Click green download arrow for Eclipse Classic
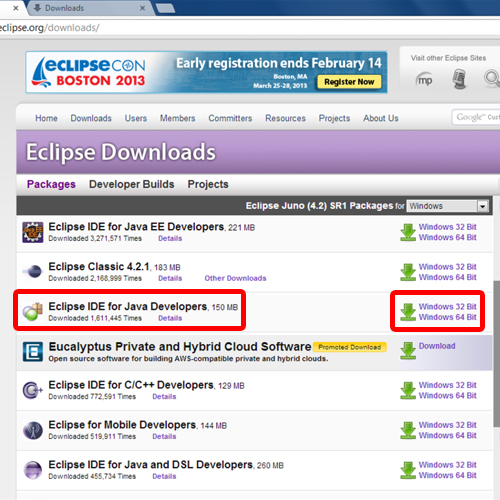500x500 pixels. pos(408,272)
